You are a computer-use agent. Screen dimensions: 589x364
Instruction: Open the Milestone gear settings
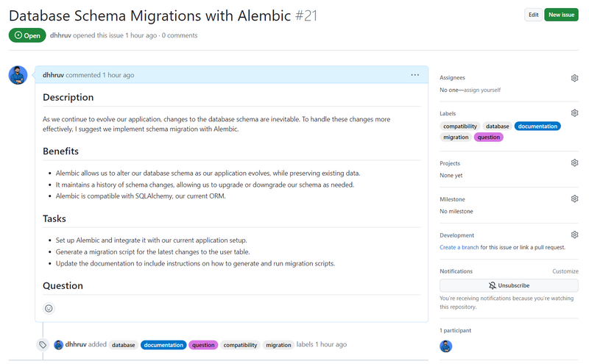(574, 199)
